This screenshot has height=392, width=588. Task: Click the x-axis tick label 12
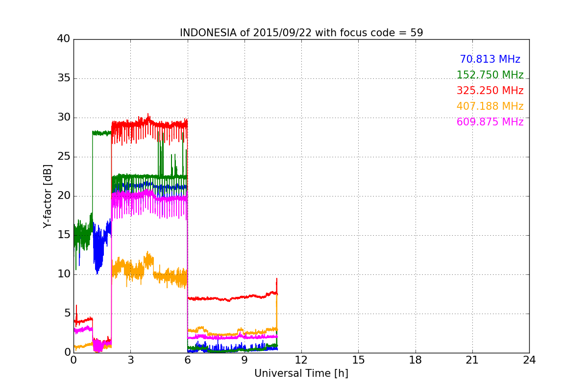(x=301, y=360)
